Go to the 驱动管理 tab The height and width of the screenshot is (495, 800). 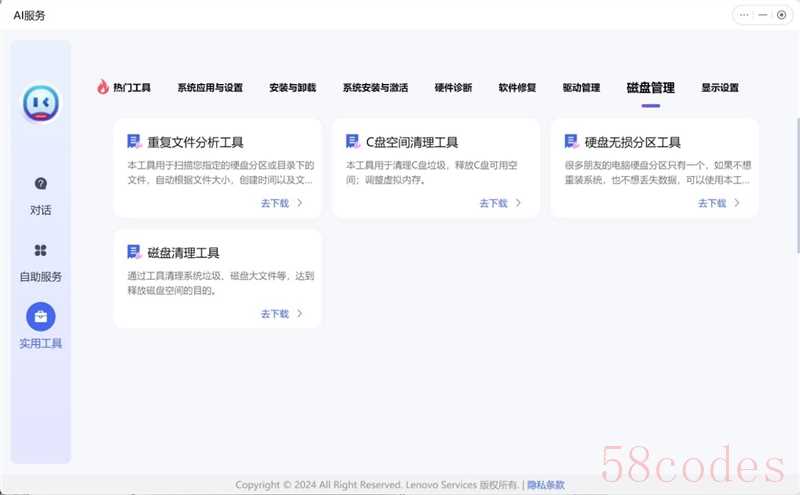tap(581, 88)
